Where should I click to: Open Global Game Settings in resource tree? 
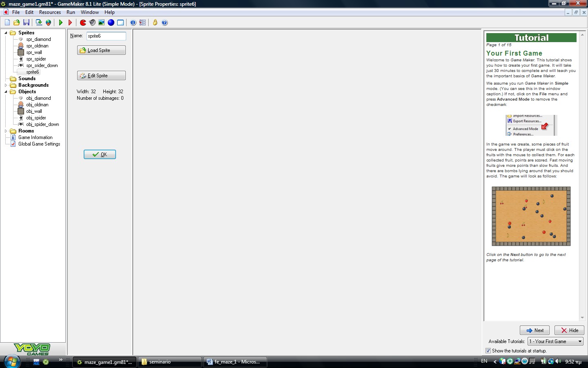point(39,144)
